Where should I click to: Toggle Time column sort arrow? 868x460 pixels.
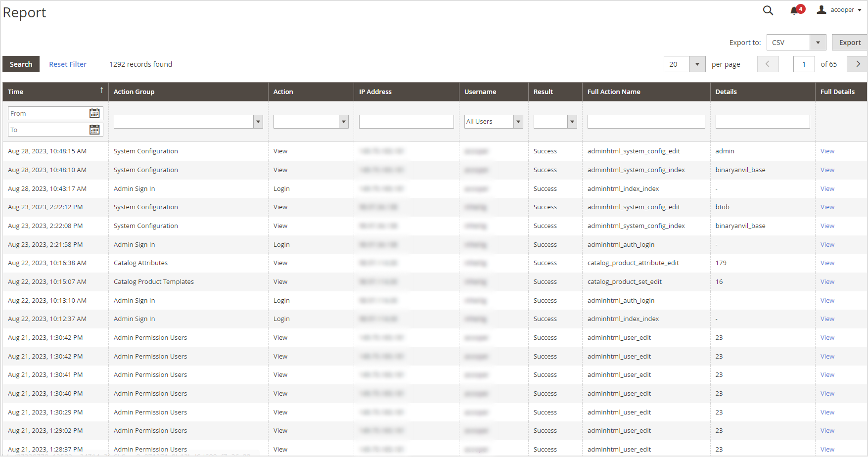click(x=102, y=91)
